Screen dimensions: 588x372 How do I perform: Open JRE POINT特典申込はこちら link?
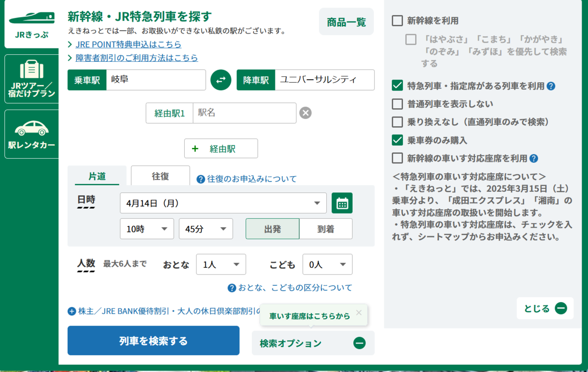click(x=128, y=45)
